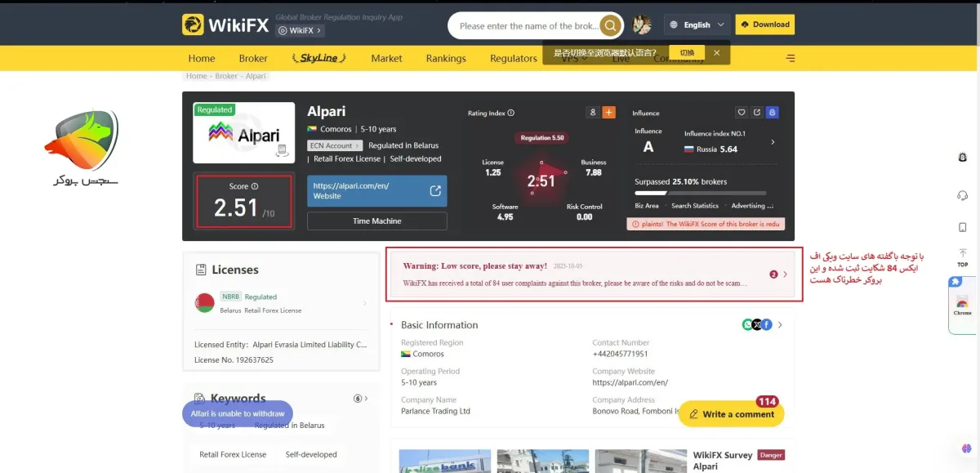
Task: Click the first WikiFX Survey photo thumbnail
Action: point(445,461)
